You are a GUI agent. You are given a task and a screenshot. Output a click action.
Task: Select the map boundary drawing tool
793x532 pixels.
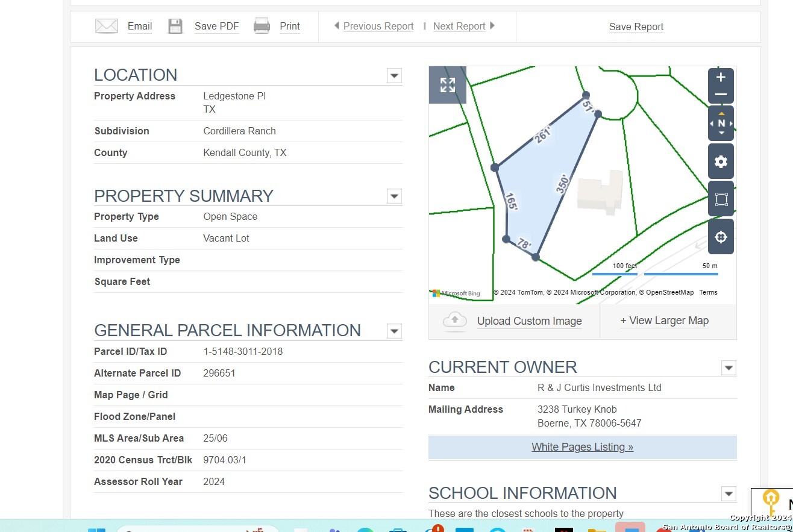721,199
